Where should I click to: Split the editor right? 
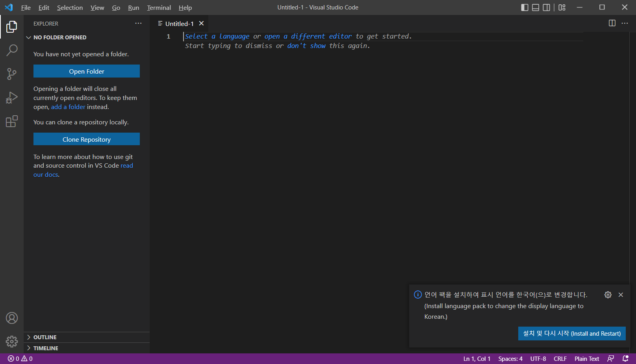point(612,23)
